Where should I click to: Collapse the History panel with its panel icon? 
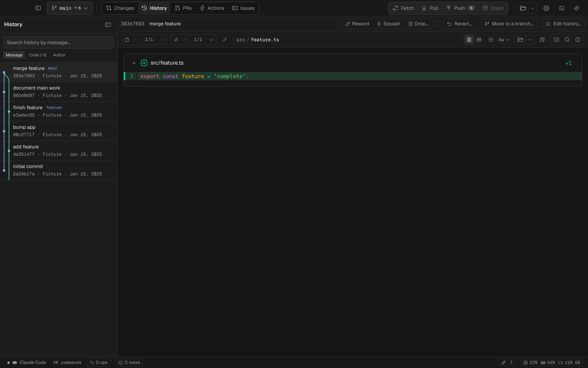pos(108,25)
